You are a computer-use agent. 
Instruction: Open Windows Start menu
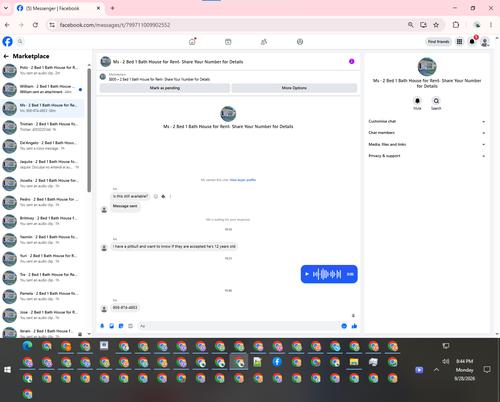(x=7, y=370)
